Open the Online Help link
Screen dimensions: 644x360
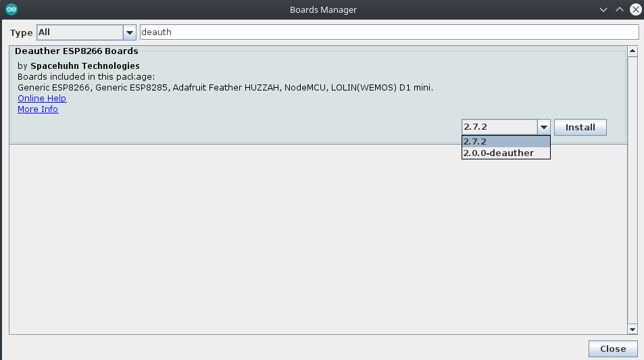[42, 99]
